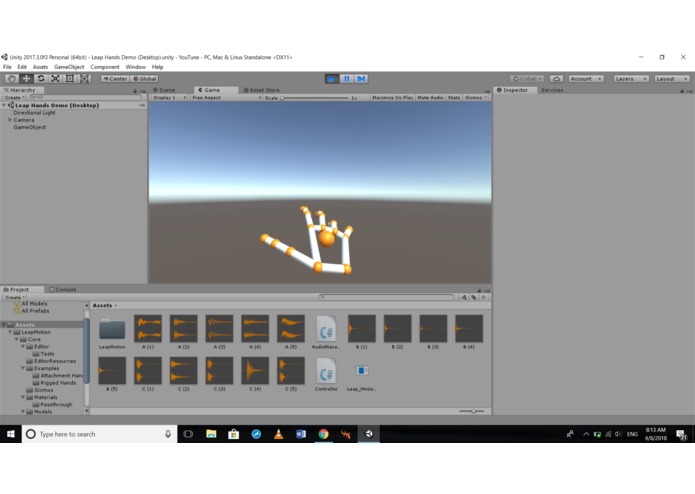
Task: Toggle Pivot Center button
Action: pos(115,78)
